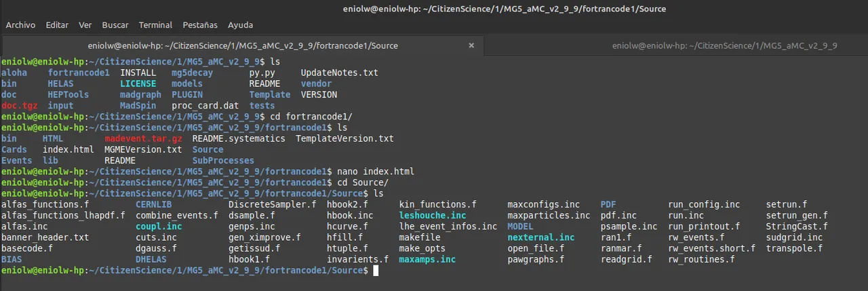Screen dimensions: 868x291
Task: Click the file name alfas_functions_lhapdf.f
Action: tap(63, 216)
